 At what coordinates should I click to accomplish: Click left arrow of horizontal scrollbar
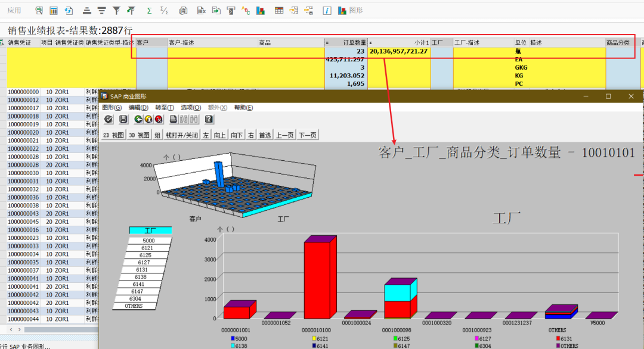click(x=11, y=329)
